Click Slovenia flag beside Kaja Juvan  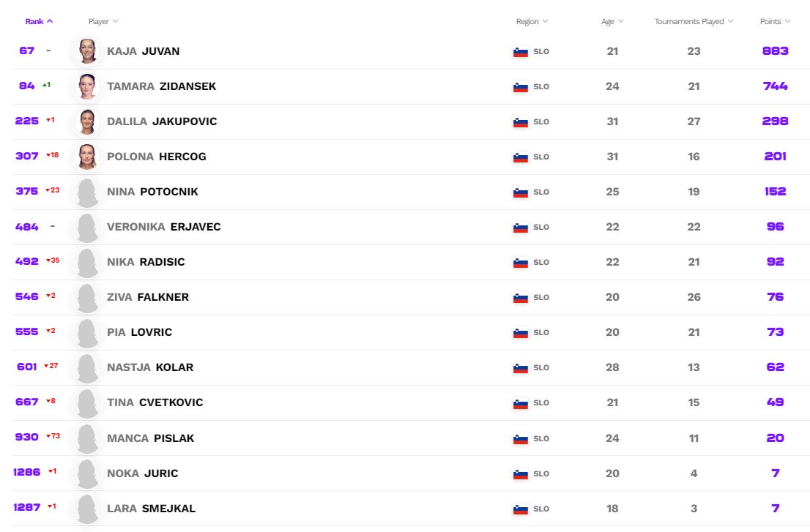[x=521, y=52]
